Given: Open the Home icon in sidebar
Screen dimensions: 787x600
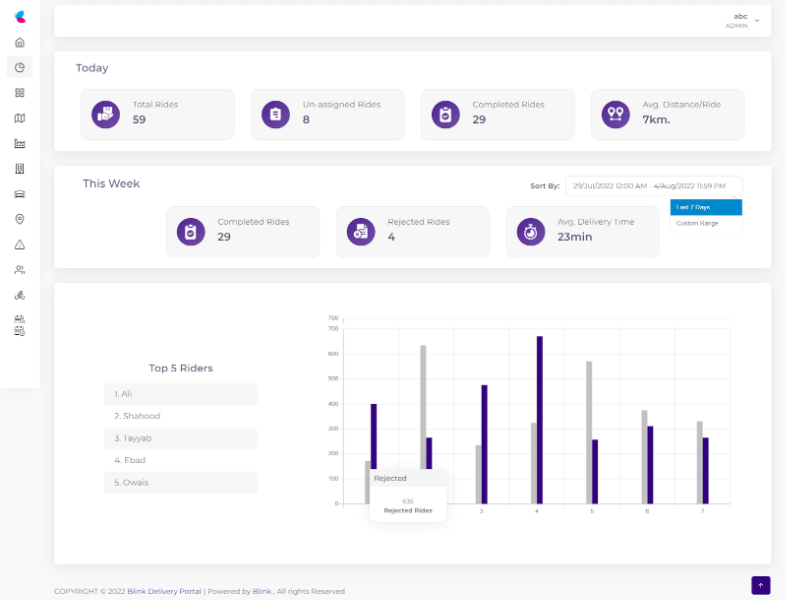Looking at the screenshot, I should pos(19,43).
